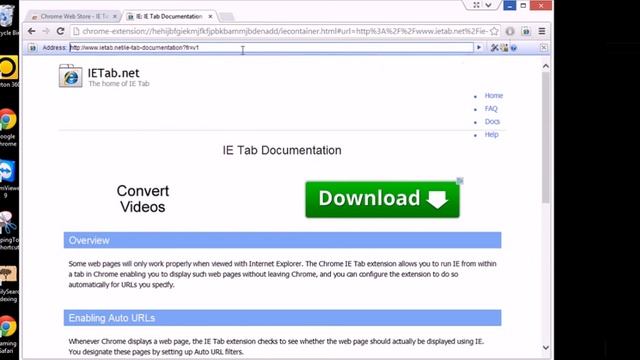Open the Norton 360 desktop icon
640x360 pixels.
coord(8,71)
